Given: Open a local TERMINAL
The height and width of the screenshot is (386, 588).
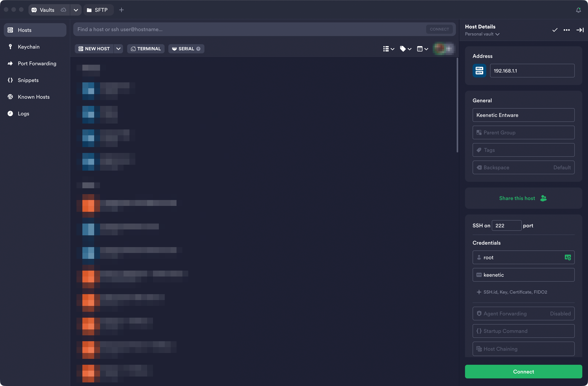Looking at the screenshot, I should pyautogui.click(x=146, y=49).
